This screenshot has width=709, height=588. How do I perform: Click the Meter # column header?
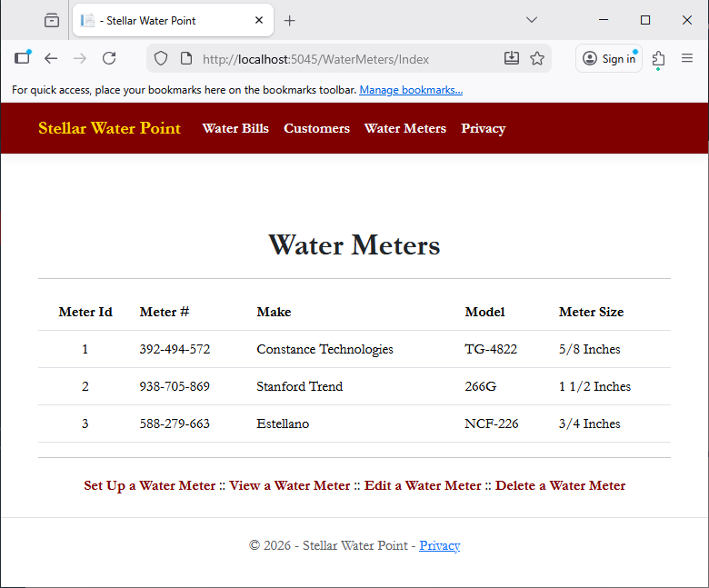(165, 312)
